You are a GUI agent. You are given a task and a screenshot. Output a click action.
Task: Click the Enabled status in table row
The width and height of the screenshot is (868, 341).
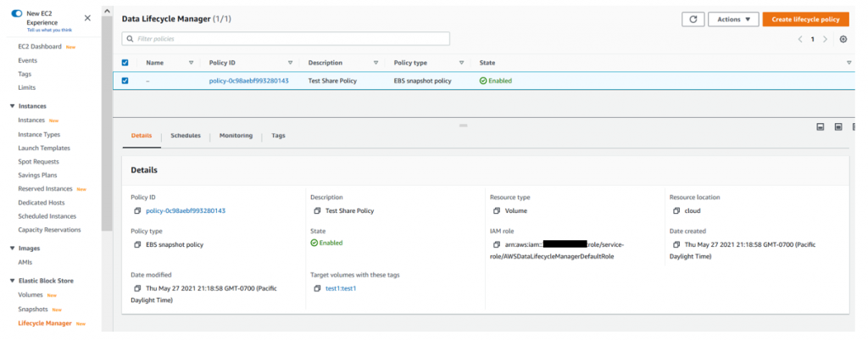pyautogui.click(x=496, y=81)
